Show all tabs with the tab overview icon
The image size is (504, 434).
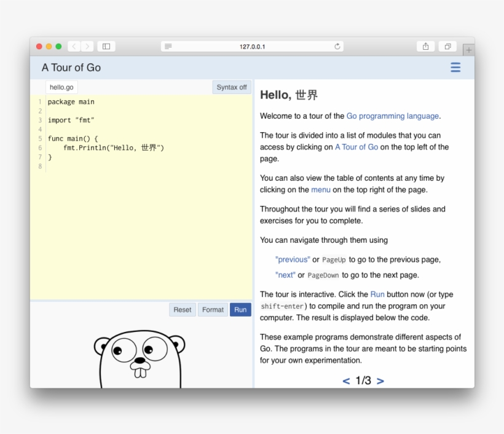pyautogui.click(x=447, y=47)
